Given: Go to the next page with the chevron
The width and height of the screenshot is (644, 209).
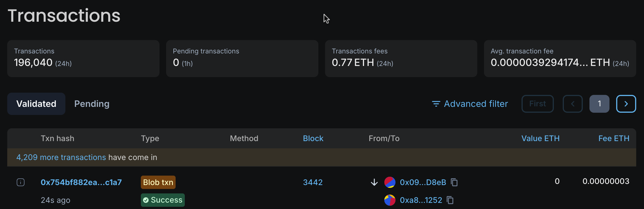Looking at the screenshot, I should coord(626,104).
